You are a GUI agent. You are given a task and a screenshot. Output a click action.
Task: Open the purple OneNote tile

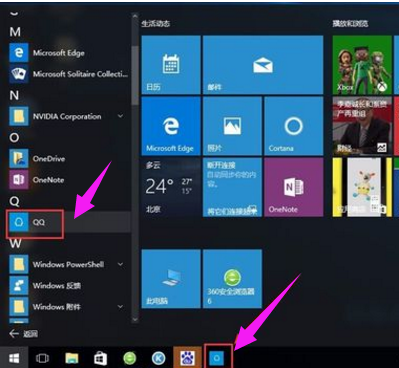[x=294, y=187]
